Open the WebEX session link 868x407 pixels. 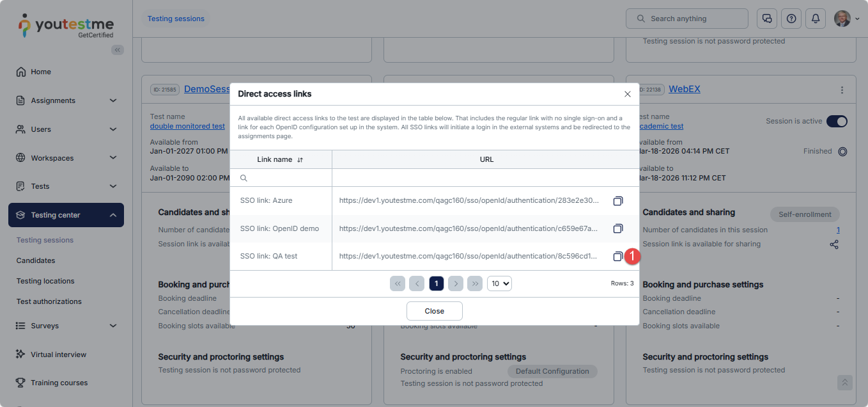coord(684,89)
